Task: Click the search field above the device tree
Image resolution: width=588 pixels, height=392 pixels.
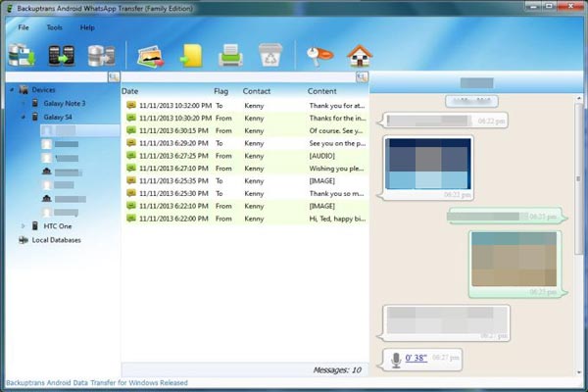Action: tap(57, 77)
